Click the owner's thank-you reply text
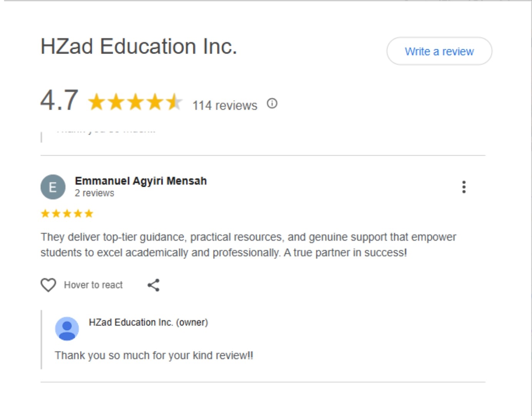 [154, 355]
